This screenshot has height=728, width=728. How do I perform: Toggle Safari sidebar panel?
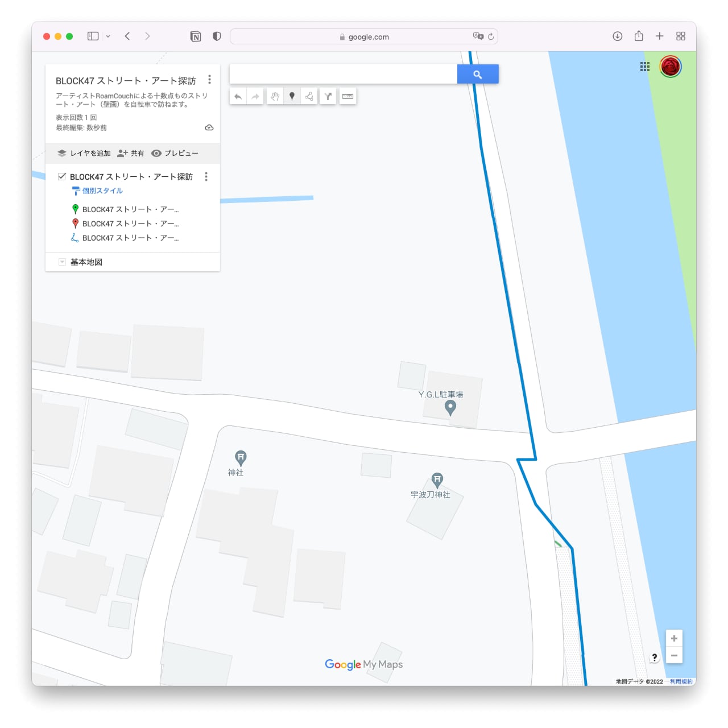93,36
